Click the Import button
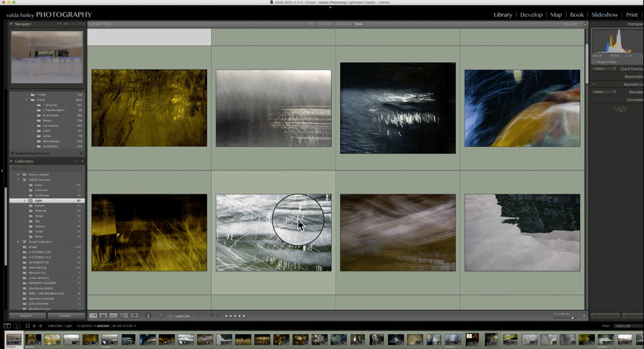The height and width of the screenshot is (349, 644). click(x=27, y=316)
